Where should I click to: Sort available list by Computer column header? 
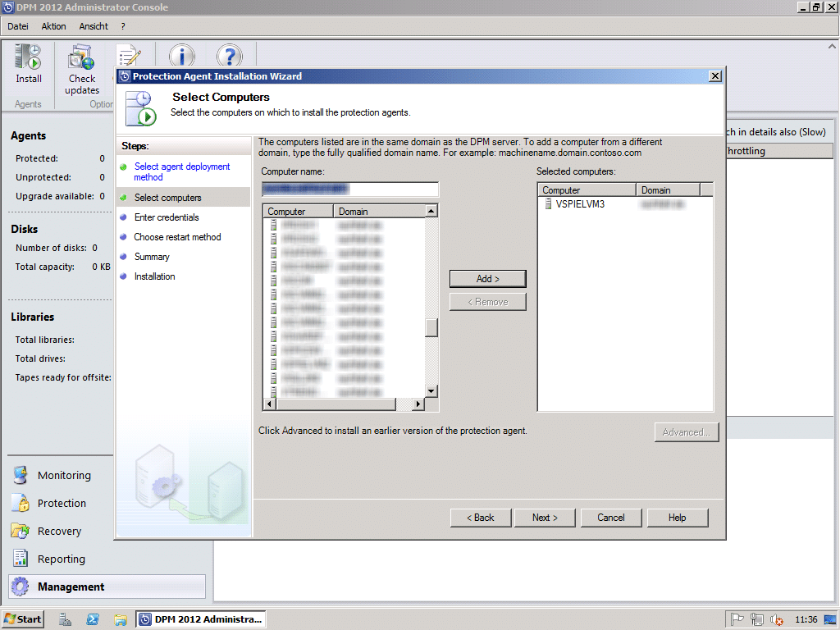(x=298, y=211)
